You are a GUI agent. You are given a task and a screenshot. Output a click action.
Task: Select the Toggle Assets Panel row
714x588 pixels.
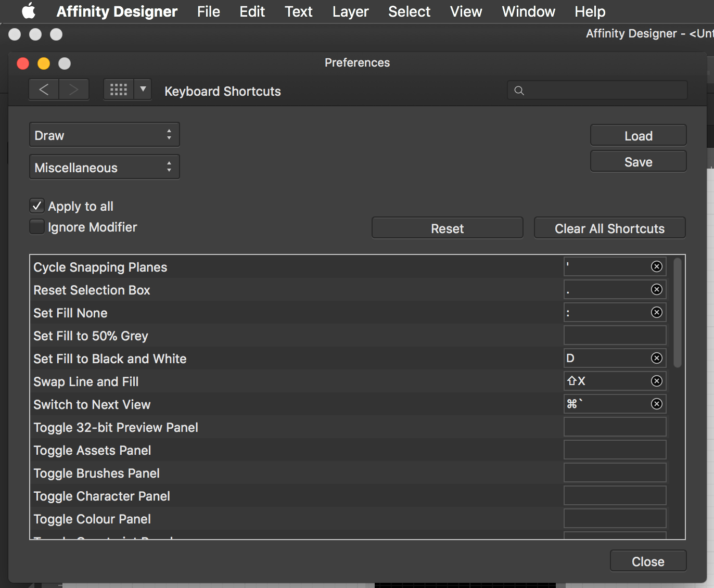[350, 450]
